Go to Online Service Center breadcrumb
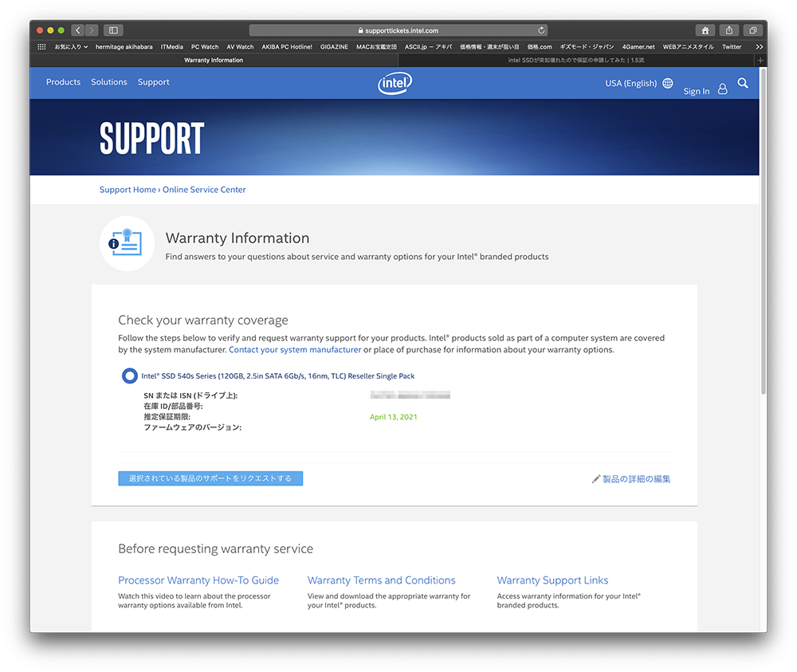Image resolution: width=797 pixels, height=672 pixels. tap(204, 190)
